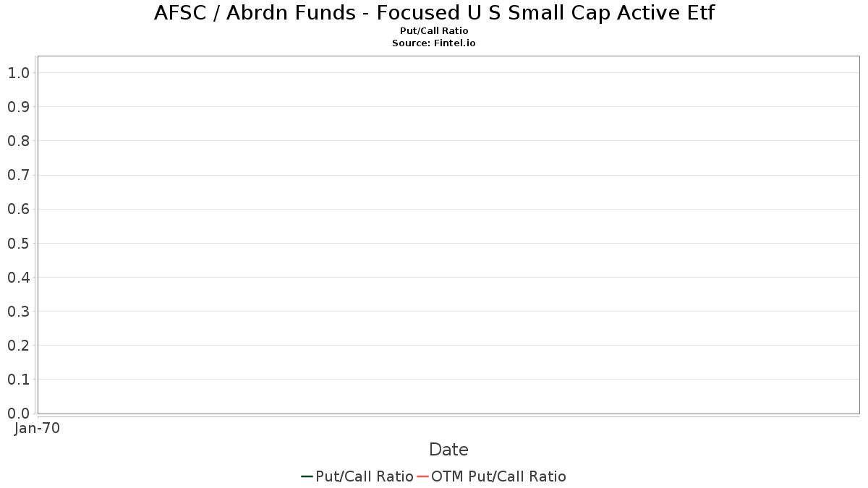The width and height of the screenshot is (868, 488).
Task: Click the 0.5 y-axis tick label
Action: (18, 243)
